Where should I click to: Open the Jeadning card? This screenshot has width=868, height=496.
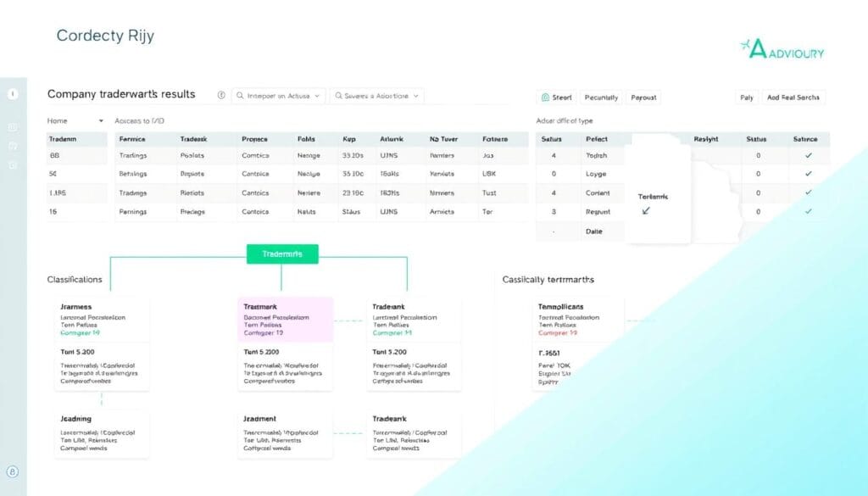(102, 433)
